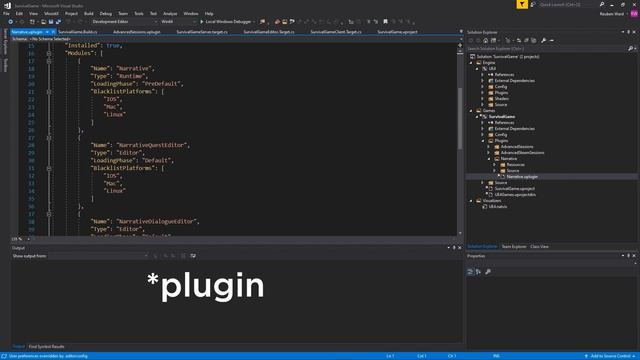Click the feedback icon beside the notification flag

[533, 4]
